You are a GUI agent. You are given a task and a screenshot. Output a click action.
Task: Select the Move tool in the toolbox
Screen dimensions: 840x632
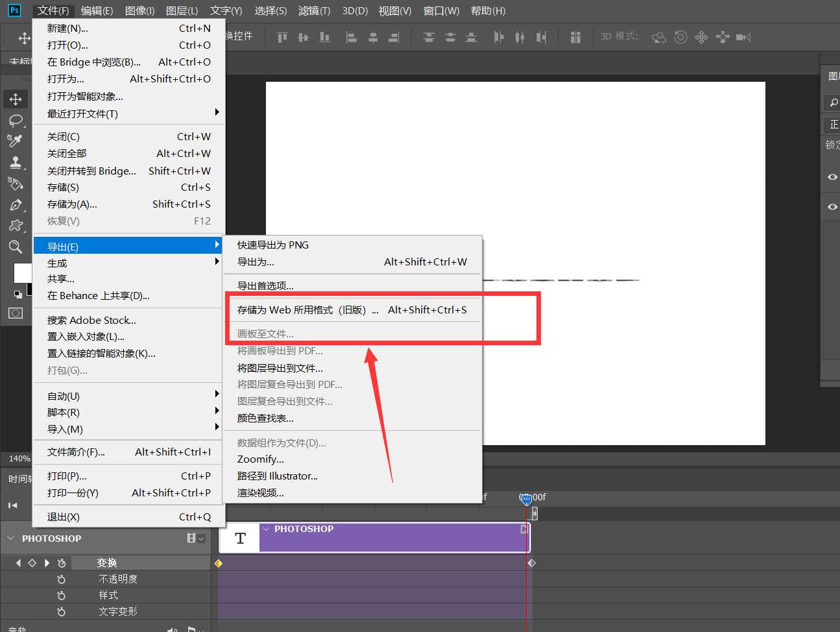click(x=16, y=99)
